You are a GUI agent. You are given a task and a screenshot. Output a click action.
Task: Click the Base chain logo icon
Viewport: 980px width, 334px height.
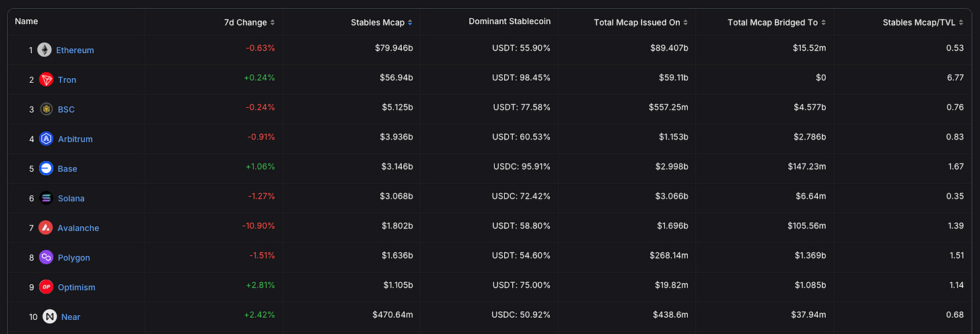point(46,168)
